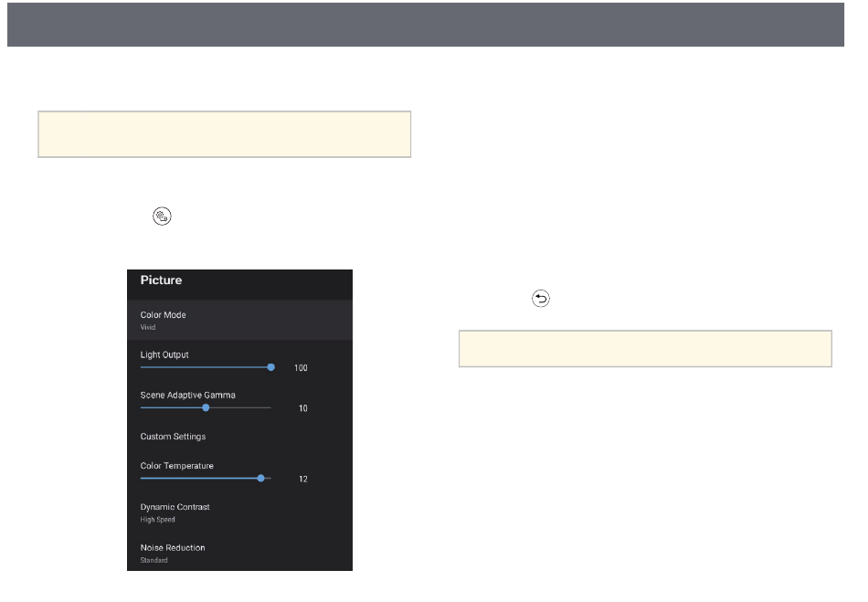Open the Color Mode setting
This screenshot has height=602, width=868.
coord(239,320)
